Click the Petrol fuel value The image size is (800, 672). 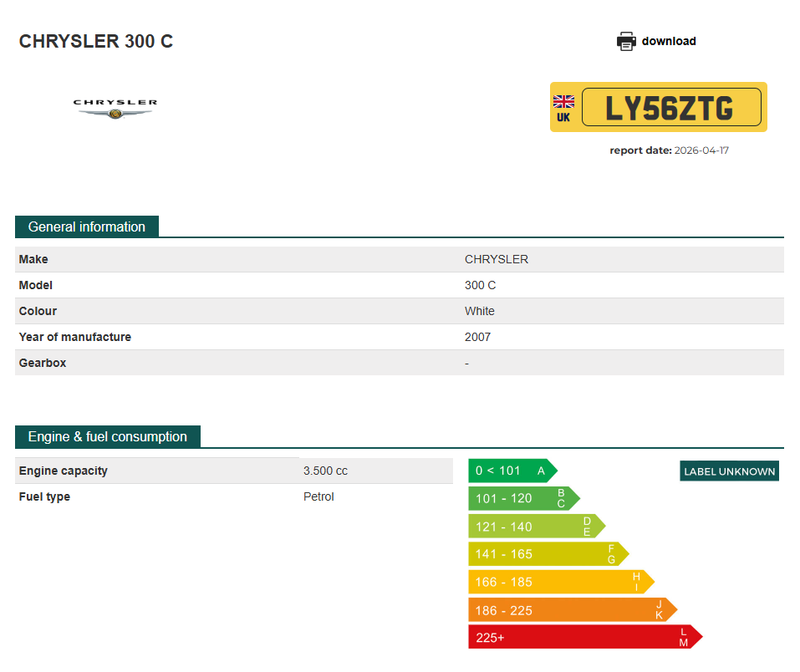click(x=318, y=497)
